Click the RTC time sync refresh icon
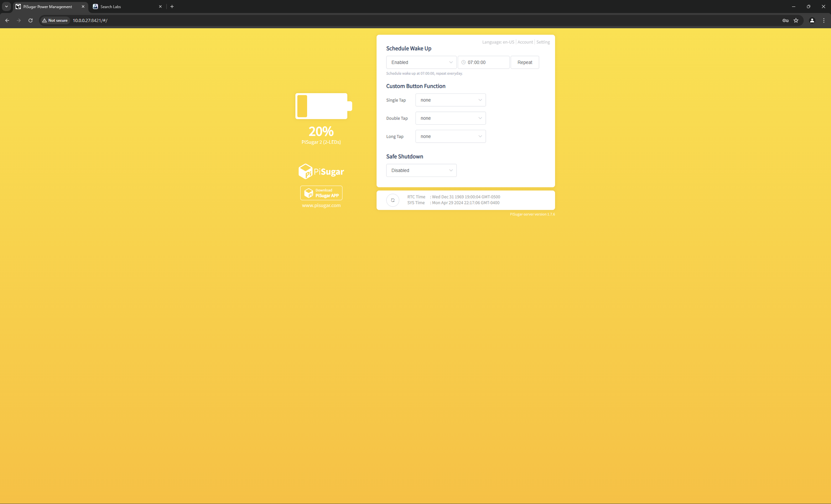The height and width of the screenshot is (504, 831). click(393, 200)
